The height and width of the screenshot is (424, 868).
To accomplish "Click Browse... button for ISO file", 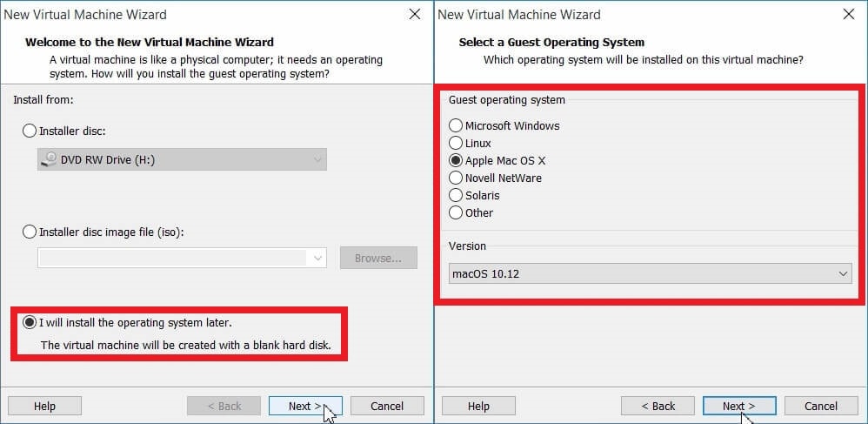I will pyautogui.click(x=378, y=259).
